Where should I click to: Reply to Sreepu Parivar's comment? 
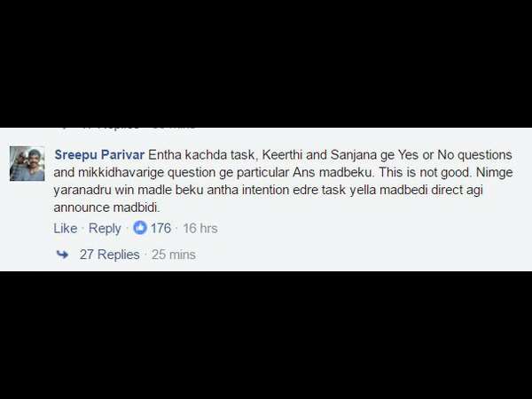[105, 229]
